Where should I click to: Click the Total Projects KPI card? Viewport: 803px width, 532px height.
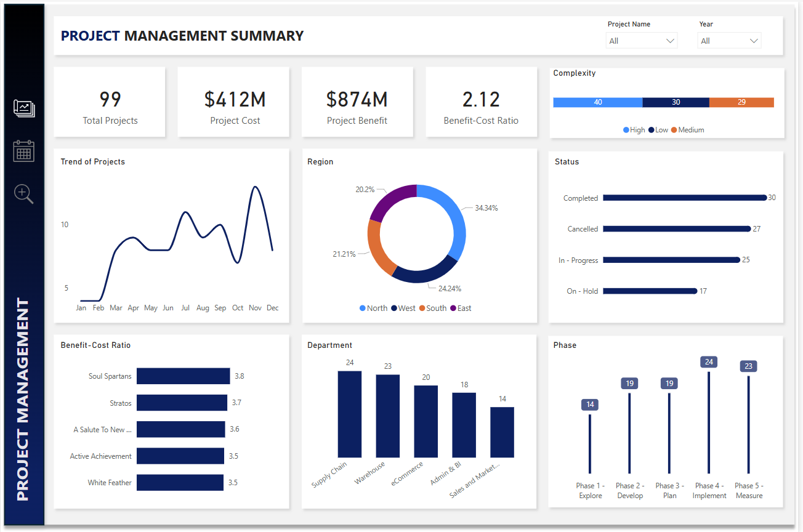click(110, 102)
